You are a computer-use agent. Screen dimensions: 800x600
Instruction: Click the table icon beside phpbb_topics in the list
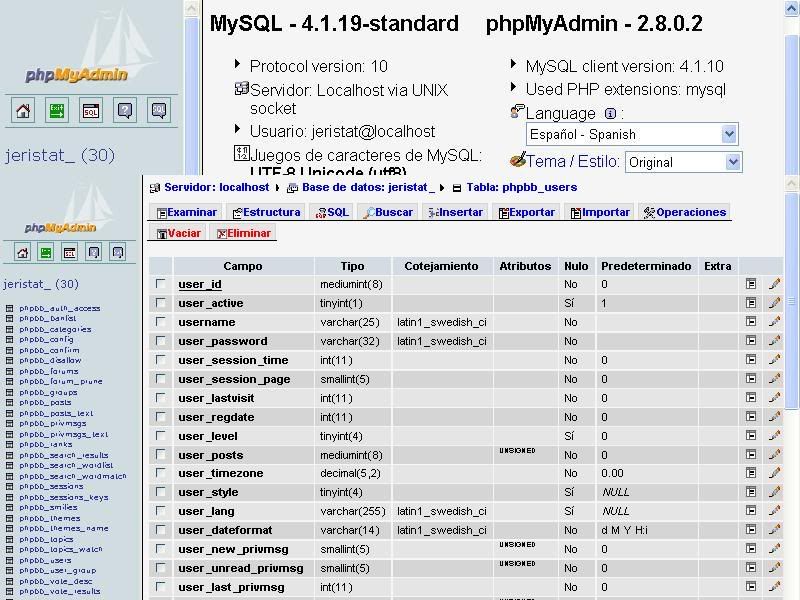(9, 539)
